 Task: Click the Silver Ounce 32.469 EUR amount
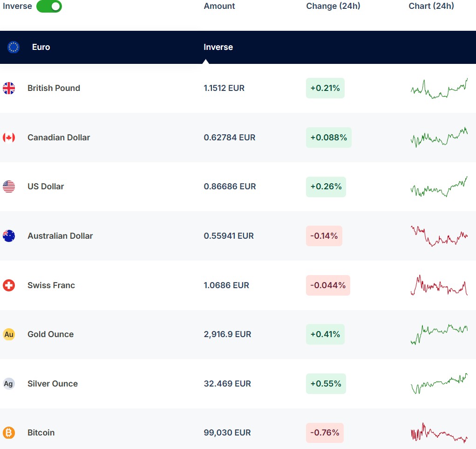227,384
